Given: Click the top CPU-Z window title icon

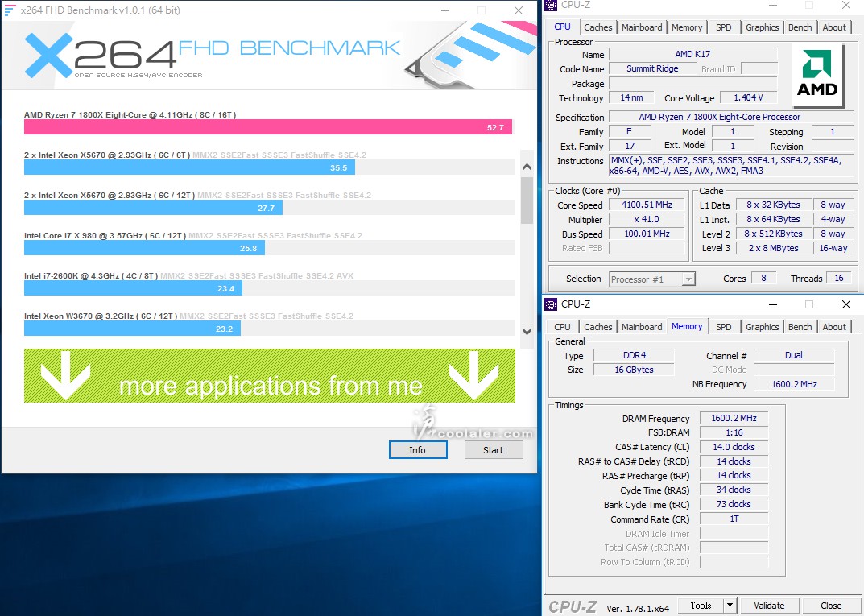Looking at the screenshot, I should (x=551, y=5).
